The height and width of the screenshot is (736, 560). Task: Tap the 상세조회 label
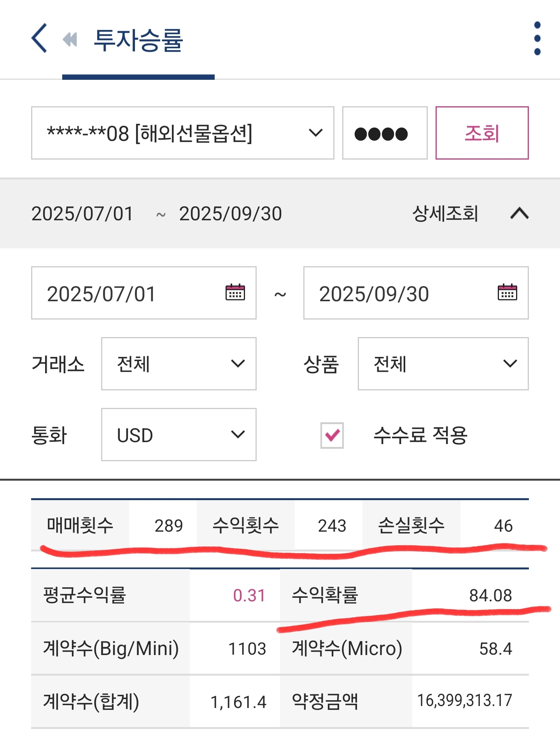coord(445,213)
